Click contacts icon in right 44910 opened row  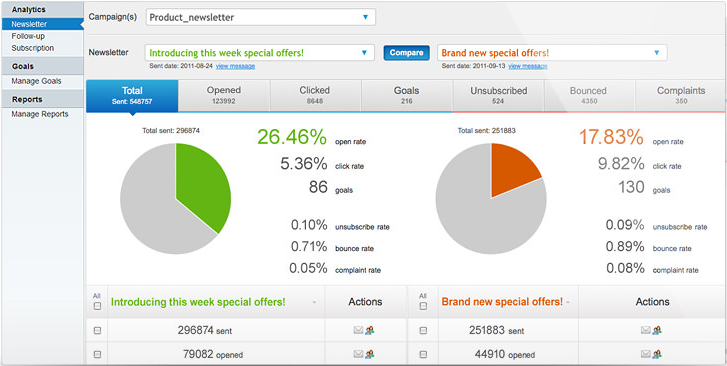[657, 354]
